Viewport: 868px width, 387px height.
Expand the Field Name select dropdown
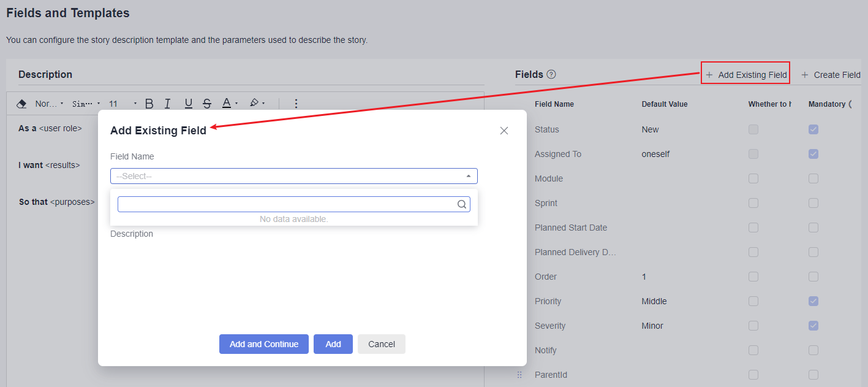click(x=293, y=176)
